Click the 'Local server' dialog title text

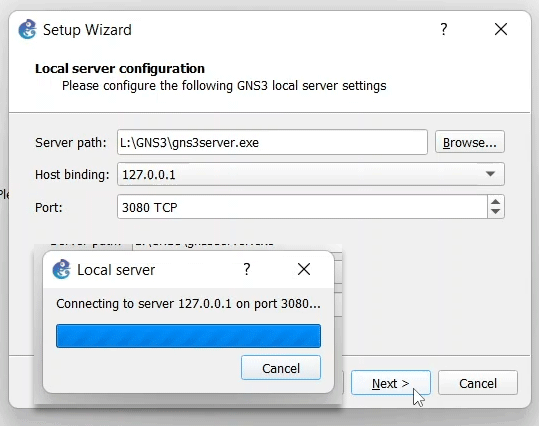tap(116, 270)
